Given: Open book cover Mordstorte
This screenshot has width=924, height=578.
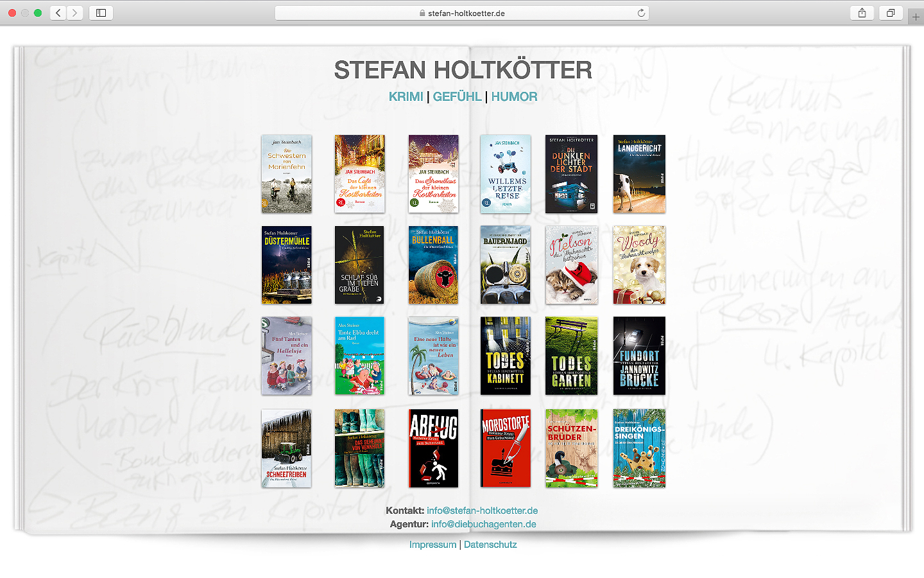Looking at the screenshot, I should click(x=506, y=448).
